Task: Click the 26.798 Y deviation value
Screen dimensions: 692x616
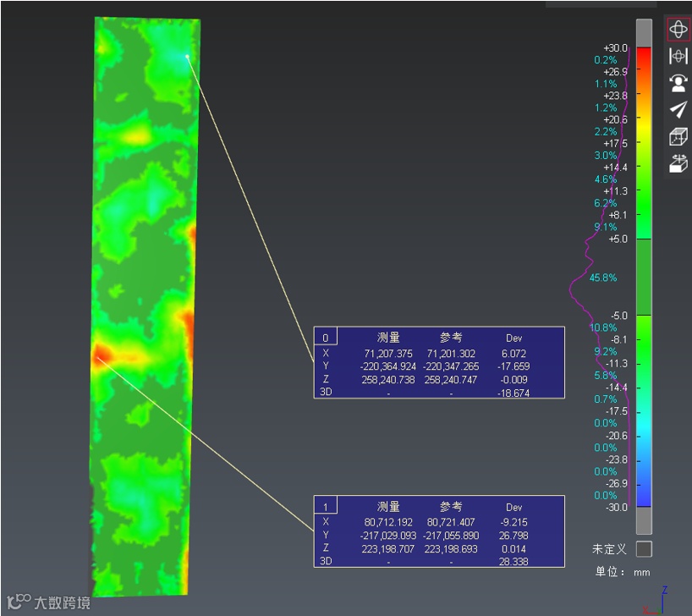Action: click(514, 535)
